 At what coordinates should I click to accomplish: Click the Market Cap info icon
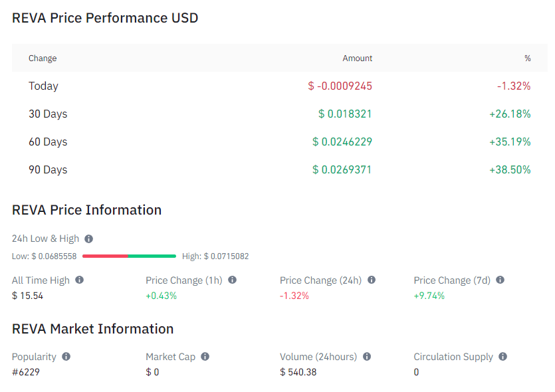pos(204,357)
